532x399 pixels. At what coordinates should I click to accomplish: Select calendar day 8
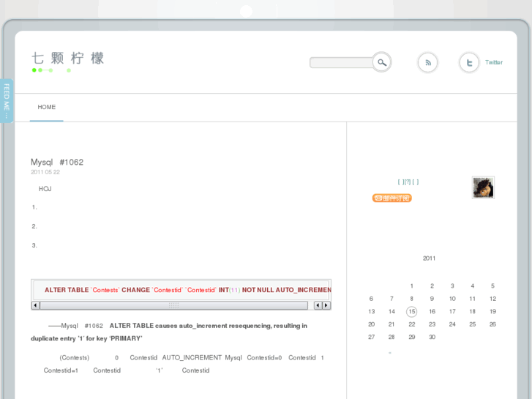pos(411,299)
